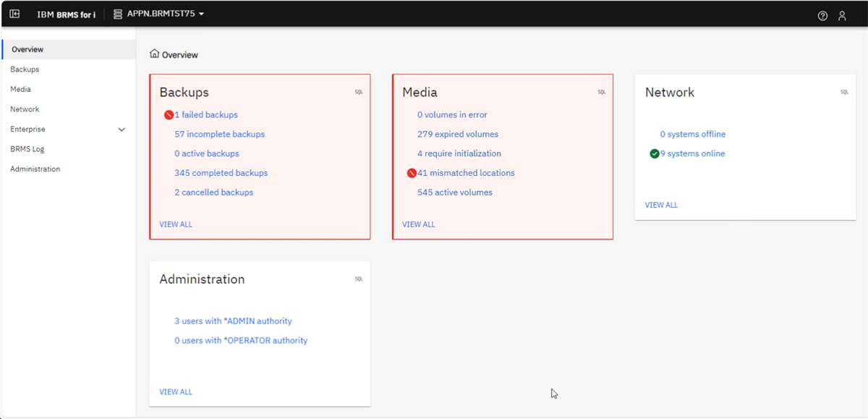The height and width of the screenshot is (419, 868).
Task: Select BRMS Log in the sidebar
Action: pyautogui.click(x=27, y=148)
